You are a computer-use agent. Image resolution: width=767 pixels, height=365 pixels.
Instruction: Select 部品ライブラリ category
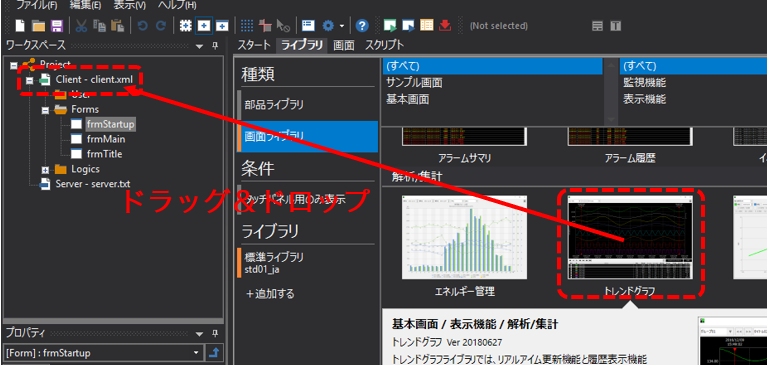coord(308,104)
